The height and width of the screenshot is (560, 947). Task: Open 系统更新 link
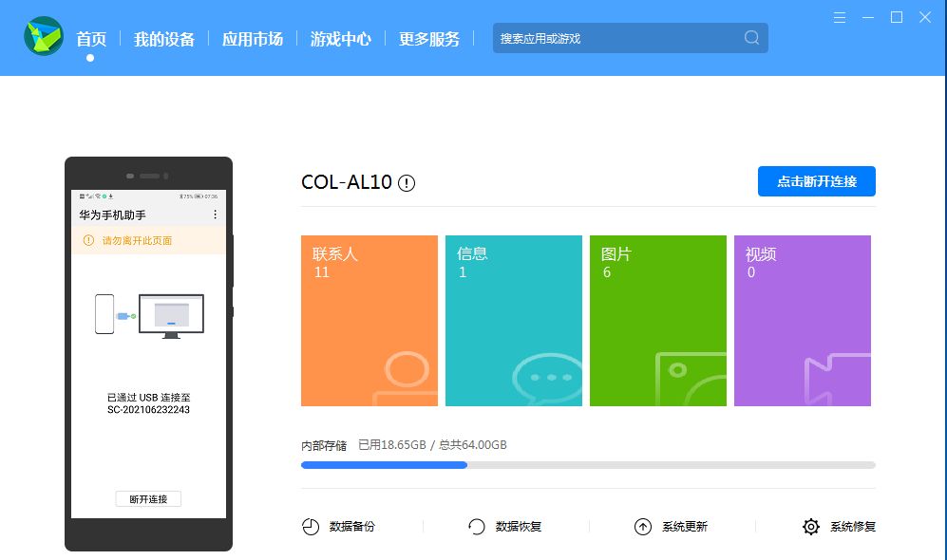pos(684,527)
